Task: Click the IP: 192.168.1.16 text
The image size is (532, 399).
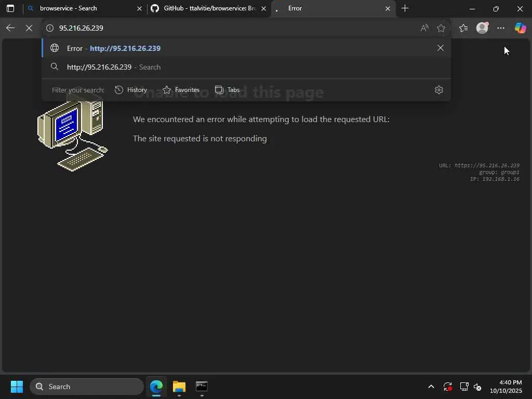Action: pyautogui.click(x=495, y=179)
